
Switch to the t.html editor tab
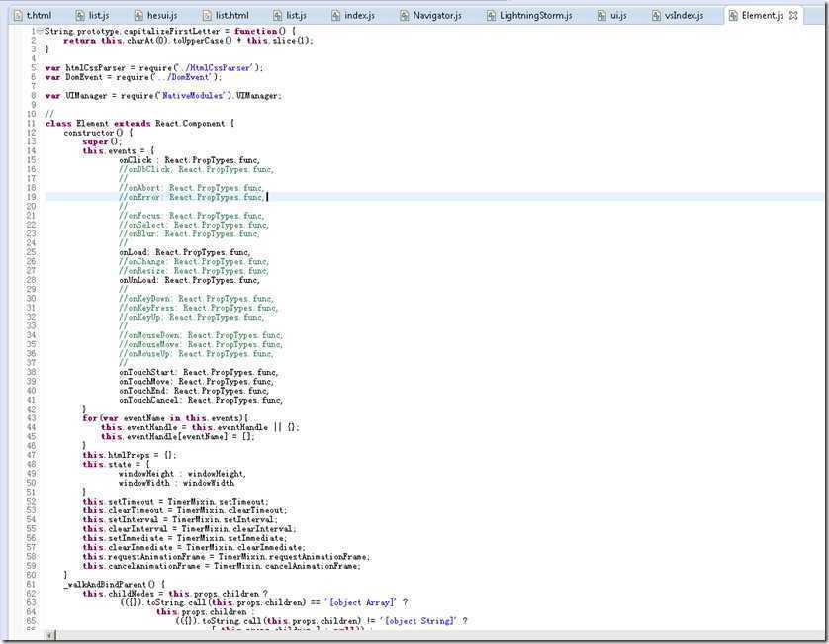click(x=39, y=16)
